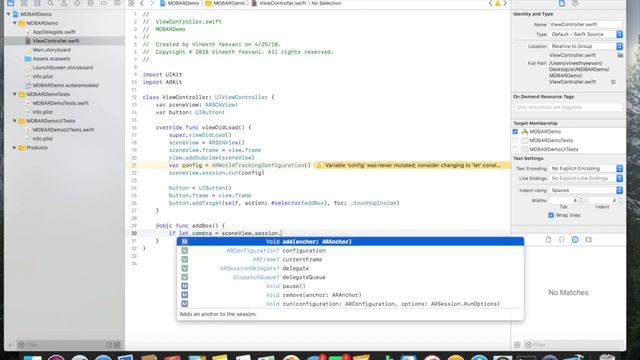Image resolution: width=640 pixels, height=360 pixels.
Task: Show the File inspector
Action: click(562, 3)
